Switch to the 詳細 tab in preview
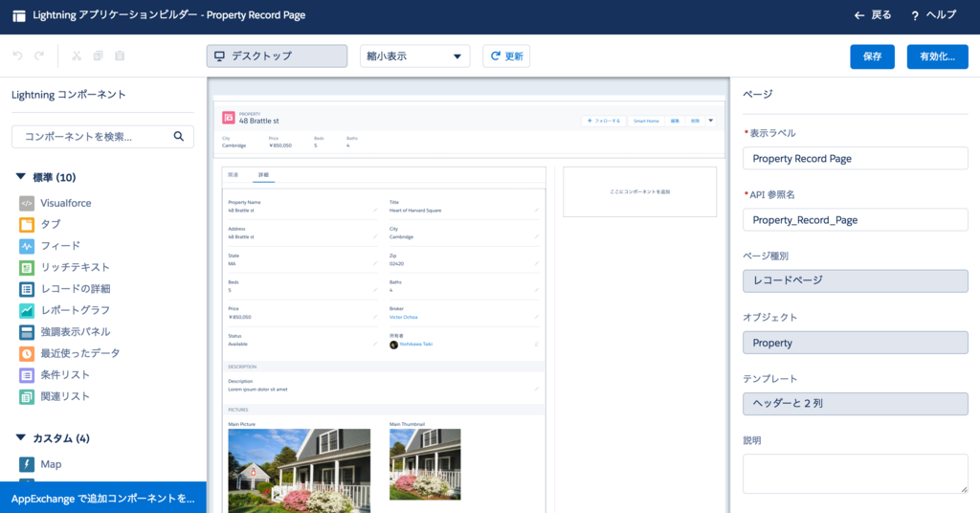The height and width of the screenshot is (513, 980). (x=264, y=175)
